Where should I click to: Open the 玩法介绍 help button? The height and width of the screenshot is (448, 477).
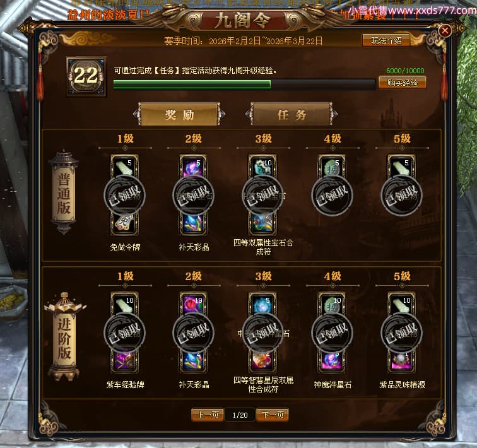click(x=386, y=40)
